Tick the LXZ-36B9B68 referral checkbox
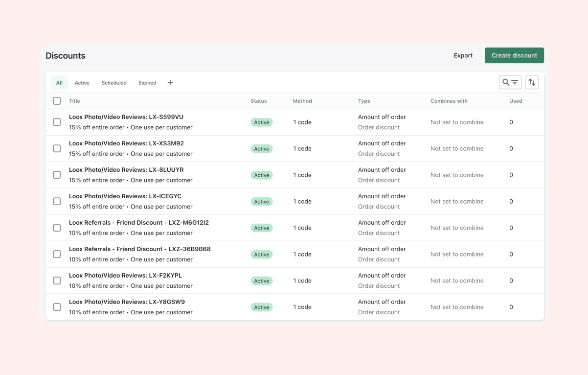This screenshot has height=375, width=588. tap(57, 254)
